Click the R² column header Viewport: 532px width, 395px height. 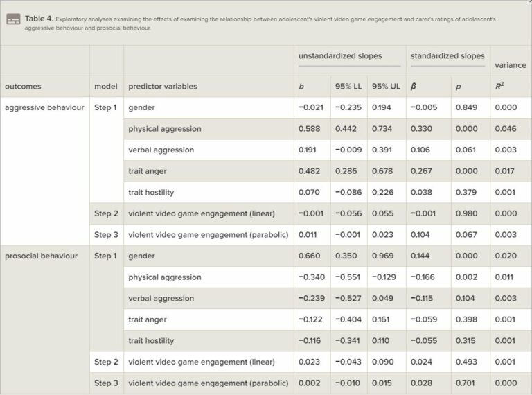click(499, 87)
